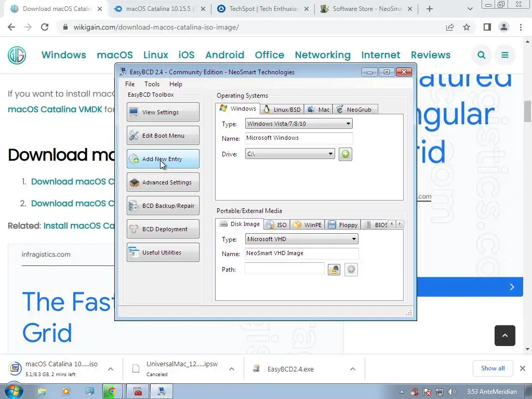Image resolution: width=532 pixels, height=399 pixels.
Task: Open the Windows category on wikigain
Action: click(64, 55)
